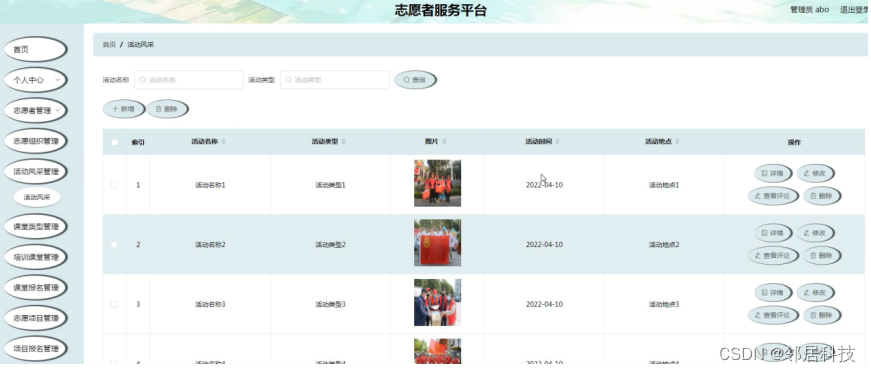Select 活动风采 submenu item in sidebar
This screenshot has width=871, height=372.
(37, 197)
